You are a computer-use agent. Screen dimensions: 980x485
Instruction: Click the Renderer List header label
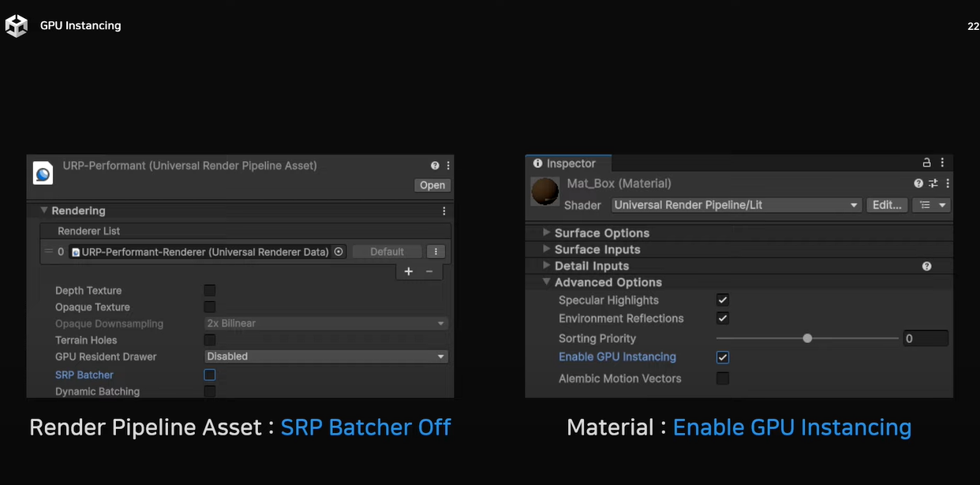(x=89, y=231)
